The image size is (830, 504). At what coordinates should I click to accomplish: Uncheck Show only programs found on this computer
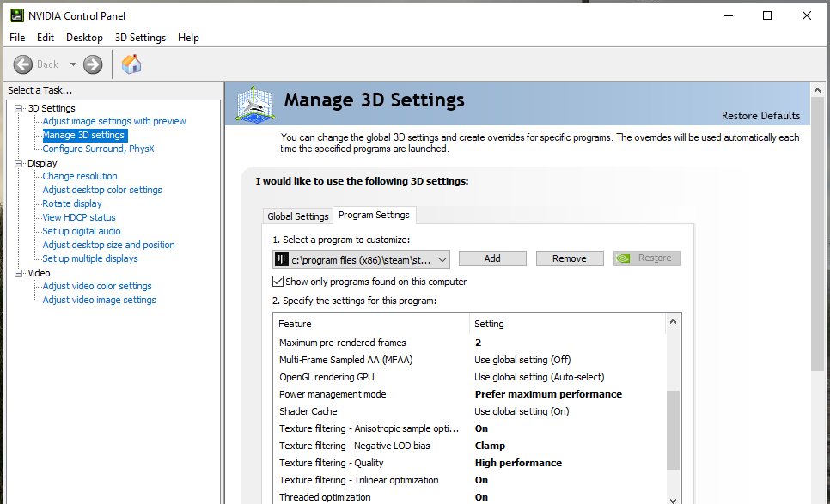[278, 282]
